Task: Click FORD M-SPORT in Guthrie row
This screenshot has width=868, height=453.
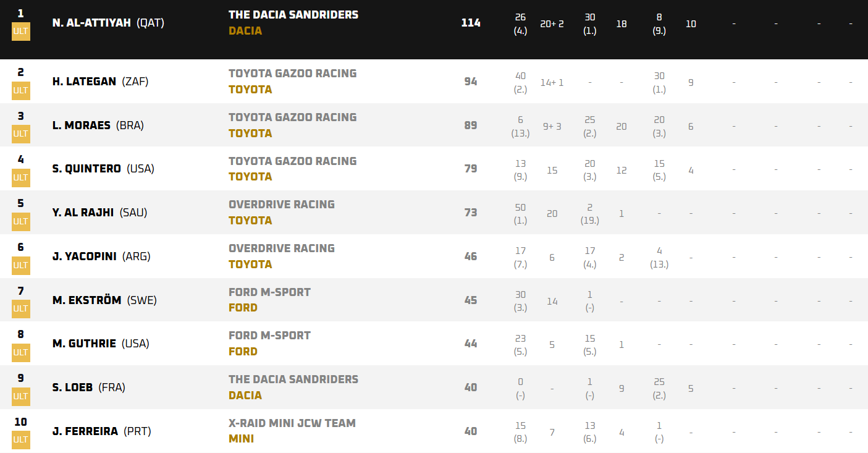Action: pos(269,336)
